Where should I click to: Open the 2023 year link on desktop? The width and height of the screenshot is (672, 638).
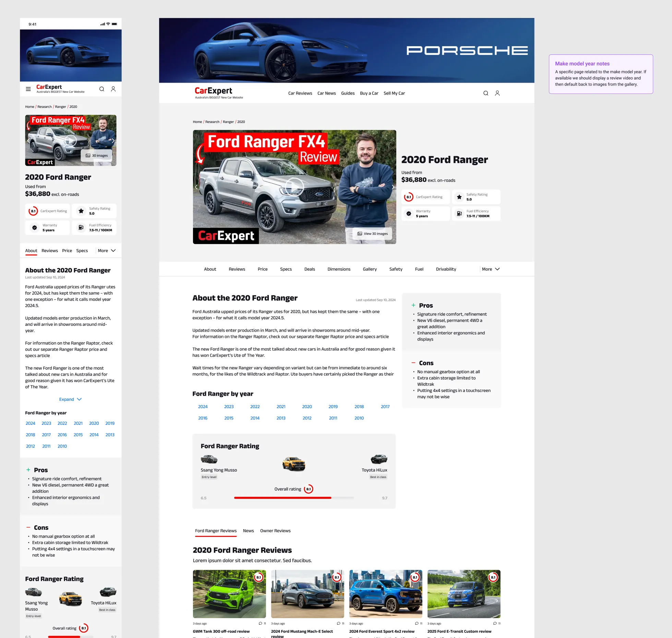[229, 407]
